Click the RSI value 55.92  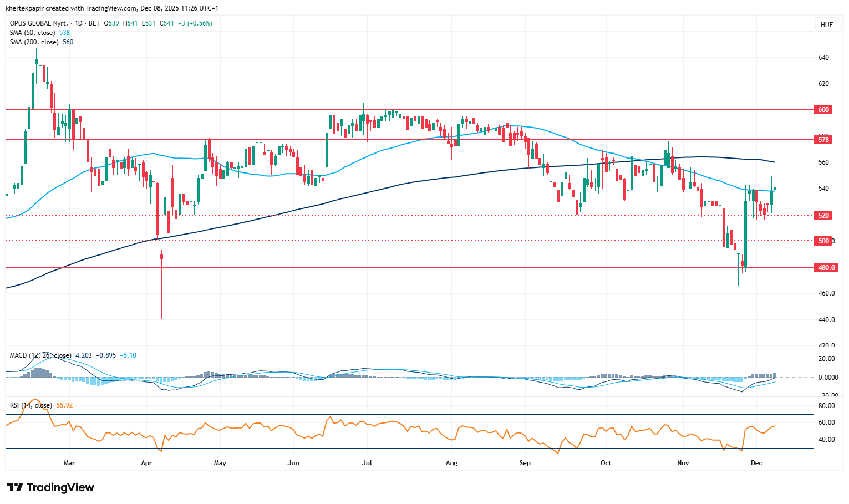point(65,405)
